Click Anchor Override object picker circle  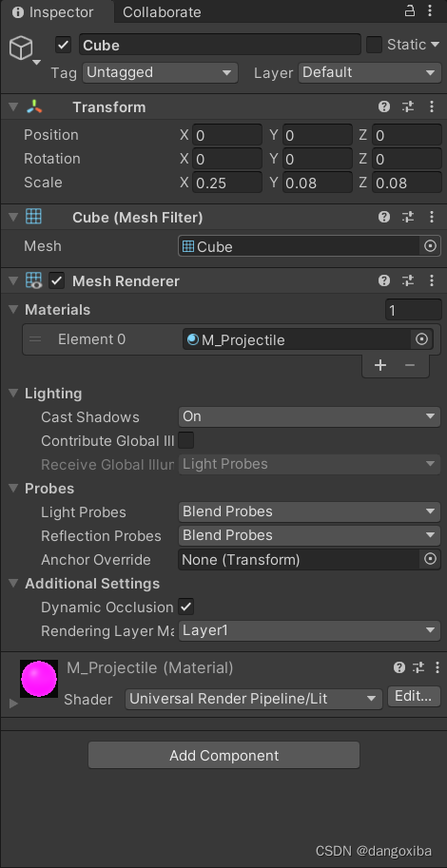(x=431, y=560)
